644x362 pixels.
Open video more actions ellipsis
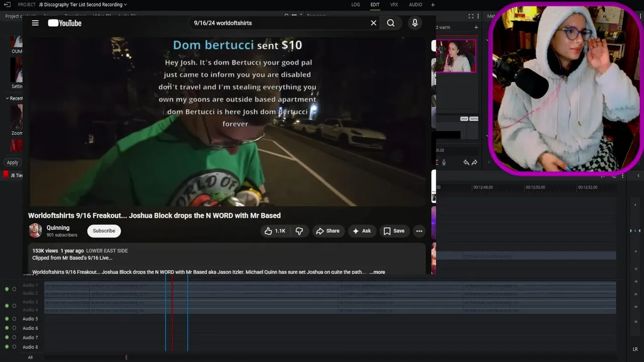(x=419, y=231)
